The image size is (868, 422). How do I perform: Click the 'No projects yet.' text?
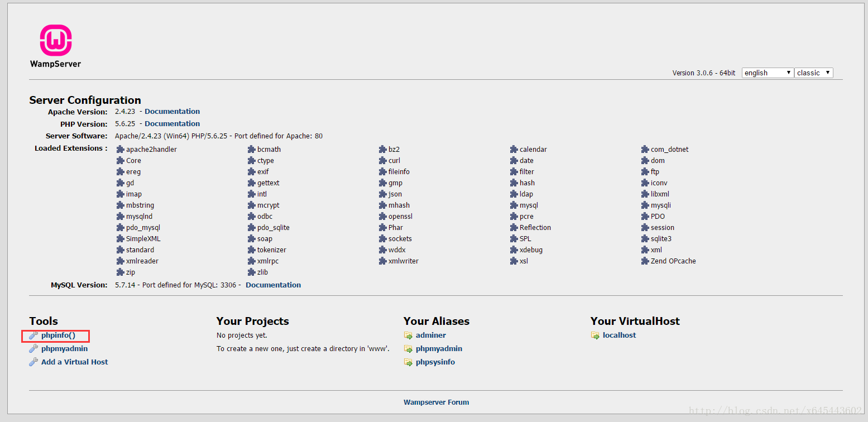(242, 335)
